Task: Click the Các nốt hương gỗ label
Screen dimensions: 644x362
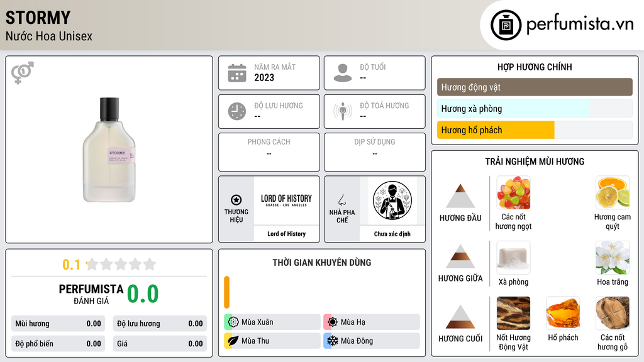Action: point(613,342)
